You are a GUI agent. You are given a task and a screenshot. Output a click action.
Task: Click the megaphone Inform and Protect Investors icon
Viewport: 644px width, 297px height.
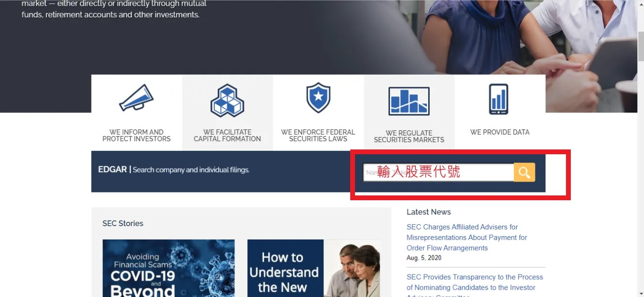click(x=136, y=98)
